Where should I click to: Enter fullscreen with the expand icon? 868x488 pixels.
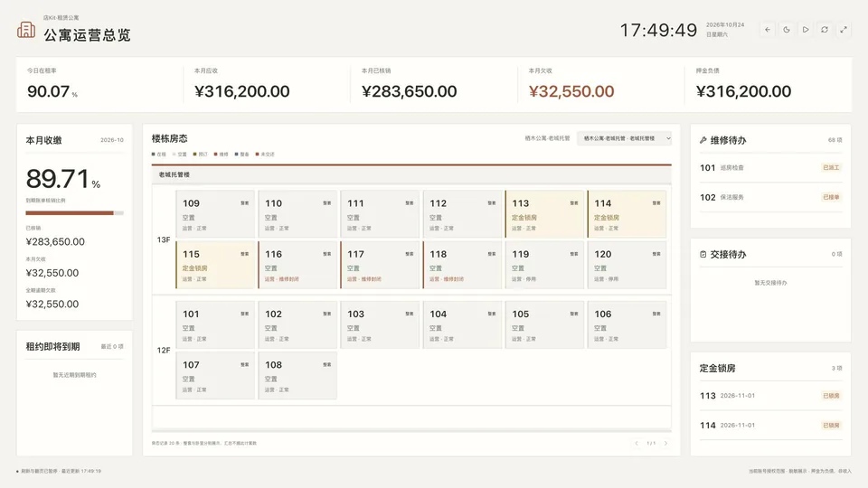click(x=844, y=30)
